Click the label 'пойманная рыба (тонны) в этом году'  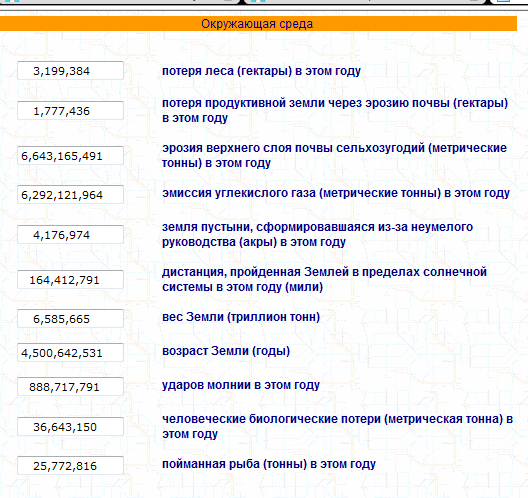[269, 464]
